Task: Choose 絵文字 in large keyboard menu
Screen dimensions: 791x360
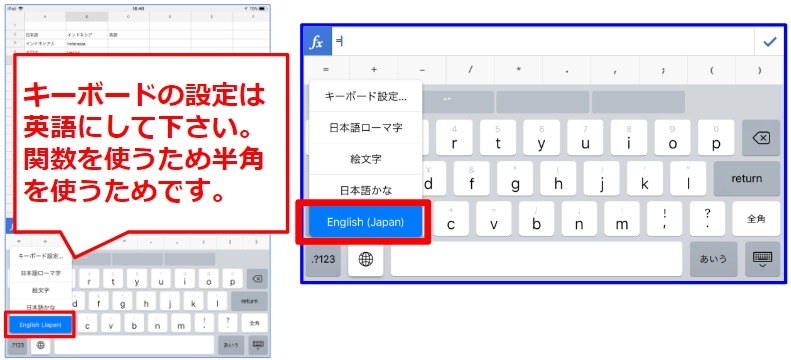Action: pyautogui.click(x=365, y=159)
